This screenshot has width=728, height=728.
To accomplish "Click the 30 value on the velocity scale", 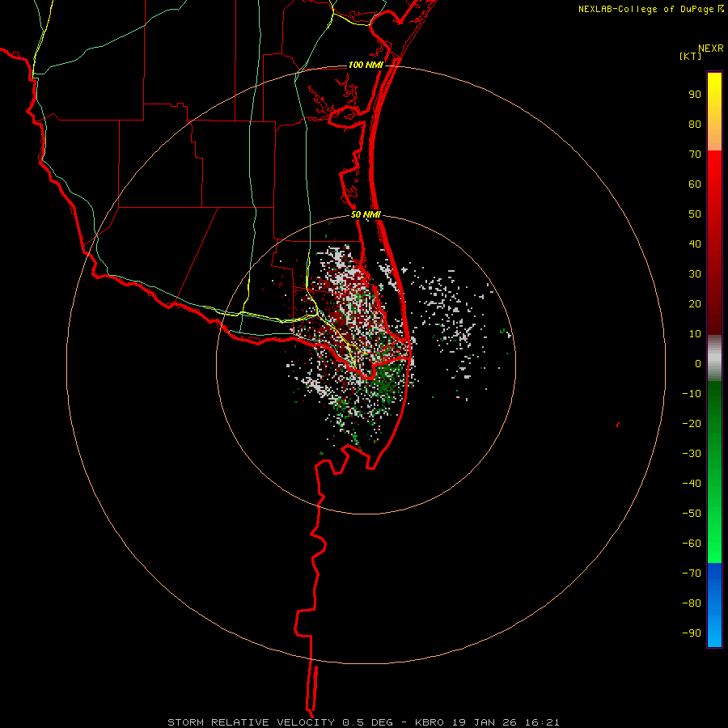I will coord(695,274).
